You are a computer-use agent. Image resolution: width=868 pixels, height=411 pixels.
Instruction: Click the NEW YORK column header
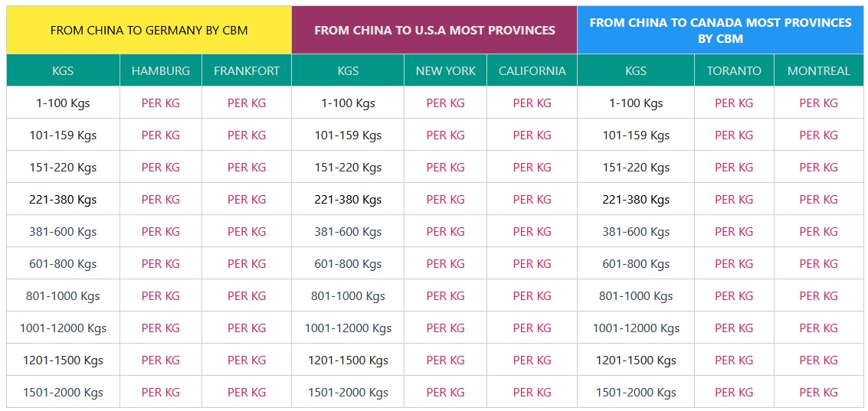(x=446, y=71)
